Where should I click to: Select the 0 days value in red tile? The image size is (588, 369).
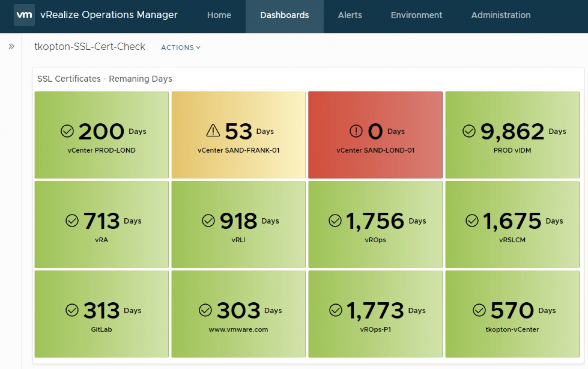pyautogui.click(x=375, y=131)
